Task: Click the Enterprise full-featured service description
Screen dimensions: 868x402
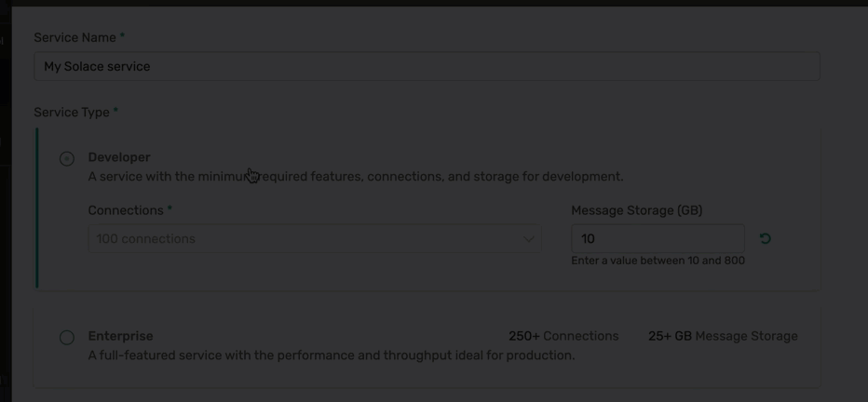Action: point(332,355)
